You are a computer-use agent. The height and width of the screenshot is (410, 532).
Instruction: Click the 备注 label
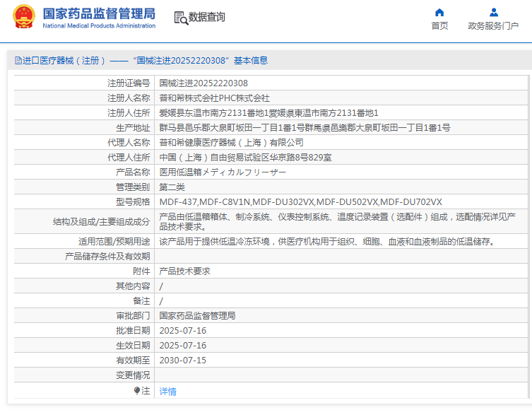141,301
